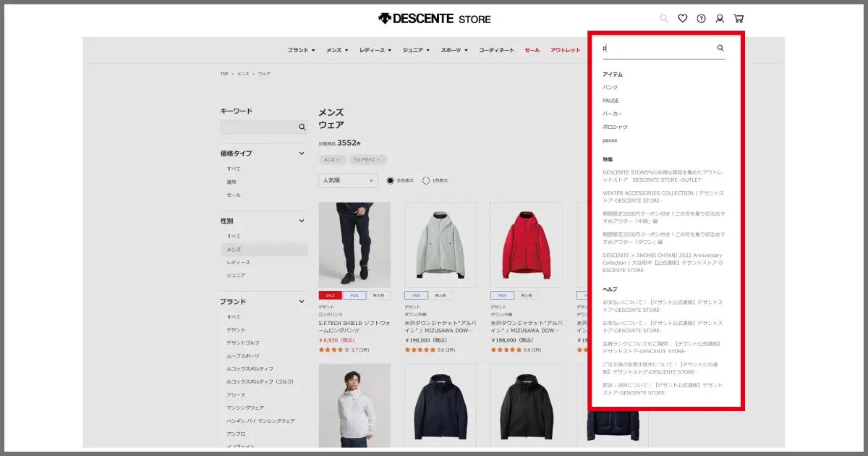
Task: Choose the lowercase pause suggestion
Action: [610, 140]
